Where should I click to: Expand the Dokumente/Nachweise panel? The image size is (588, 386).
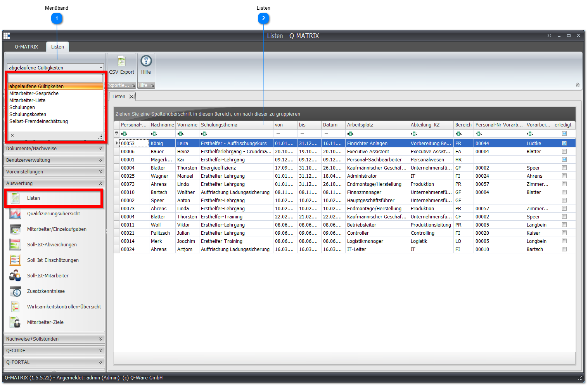coord(54,149)
